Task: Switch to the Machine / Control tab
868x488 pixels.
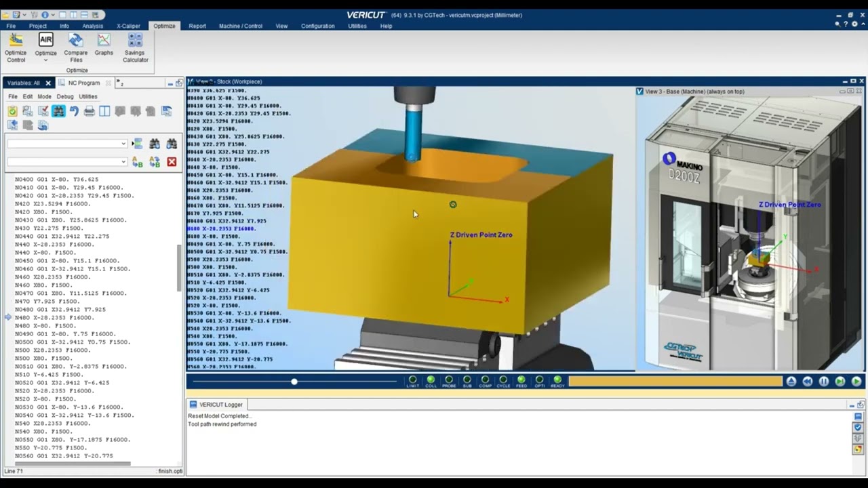Action: [240, 26]
